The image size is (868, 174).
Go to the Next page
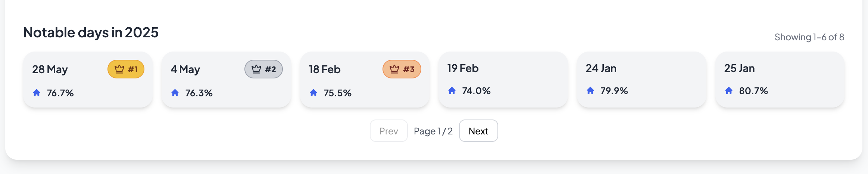(x=478, y=131)
